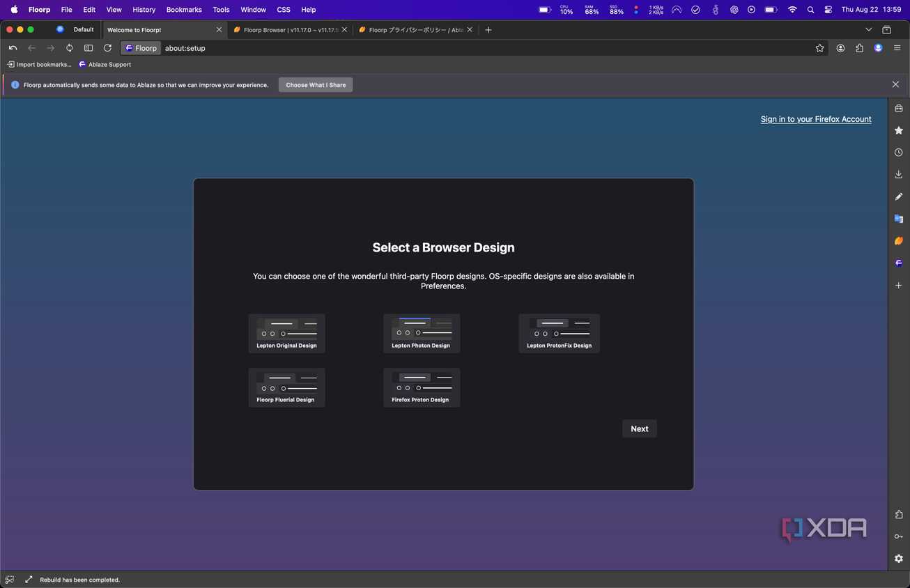Click the Next button
The image size is (910, 588).
click(x=640, y=429)
